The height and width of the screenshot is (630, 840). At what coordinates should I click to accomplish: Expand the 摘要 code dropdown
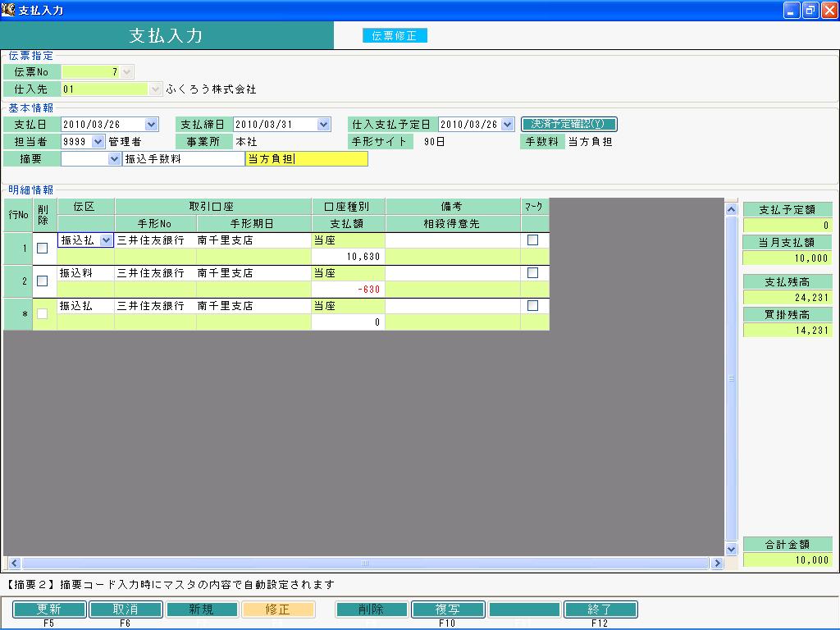pos(113,158)
